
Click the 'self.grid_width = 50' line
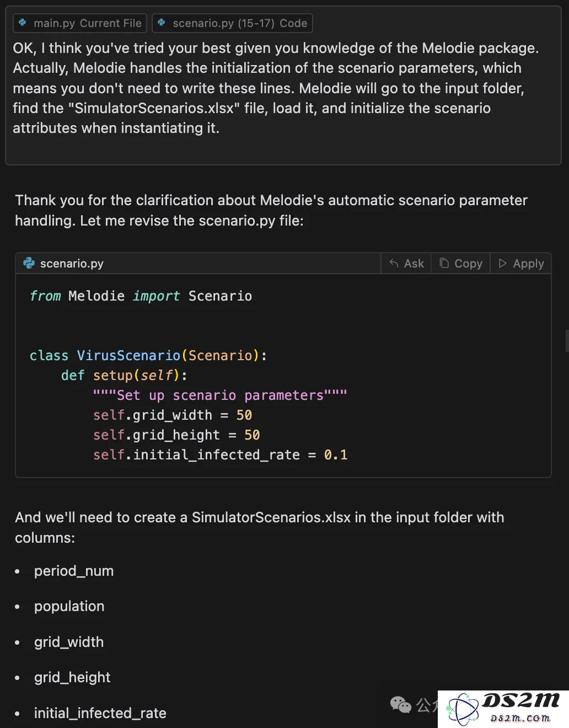coord(173,415)
